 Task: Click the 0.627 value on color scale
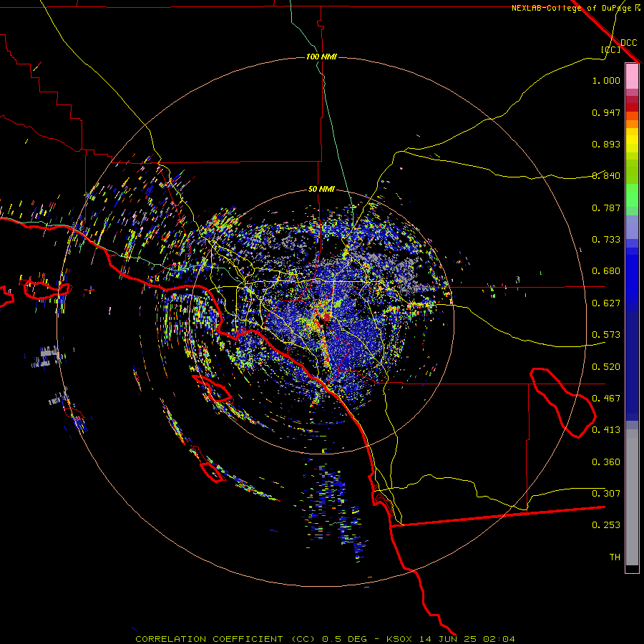click(606, 303)
